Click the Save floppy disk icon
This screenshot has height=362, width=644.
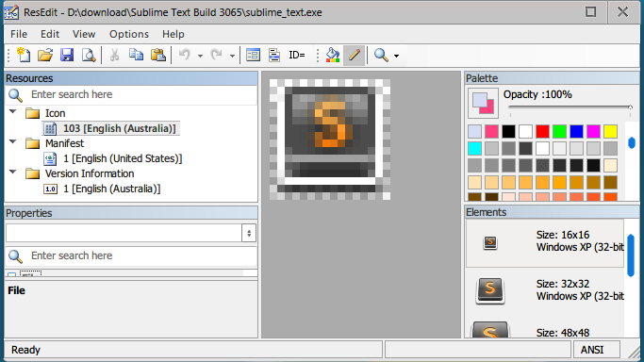point(67,55)
